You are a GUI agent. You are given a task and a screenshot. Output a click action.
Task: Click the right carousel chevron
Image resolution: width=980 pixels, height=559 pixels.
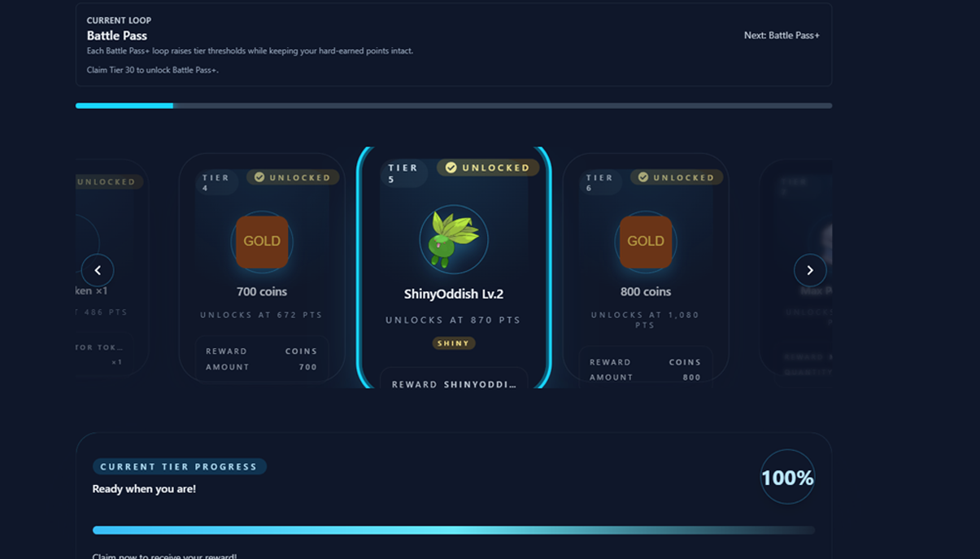click(810, 269)
